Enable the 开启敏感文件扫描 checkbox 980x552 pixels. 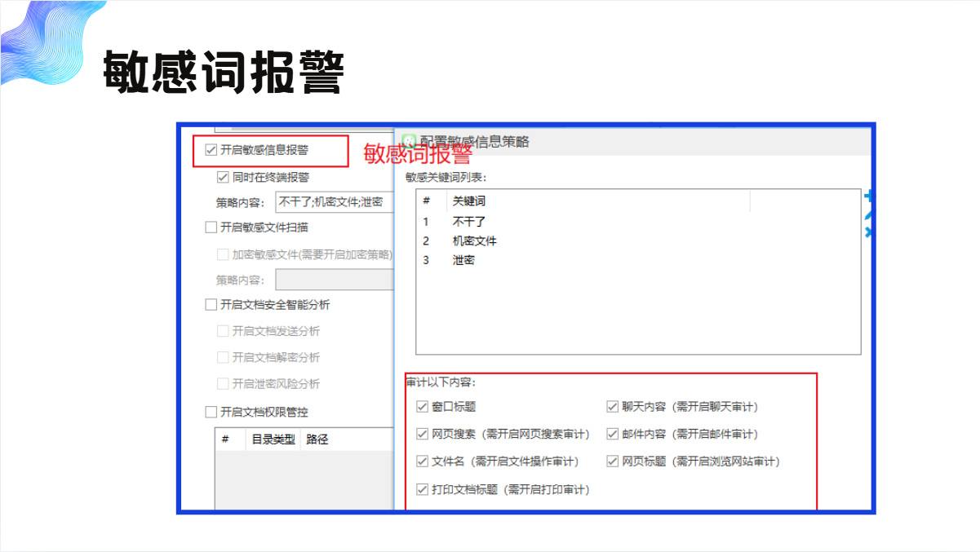(211, 227)
